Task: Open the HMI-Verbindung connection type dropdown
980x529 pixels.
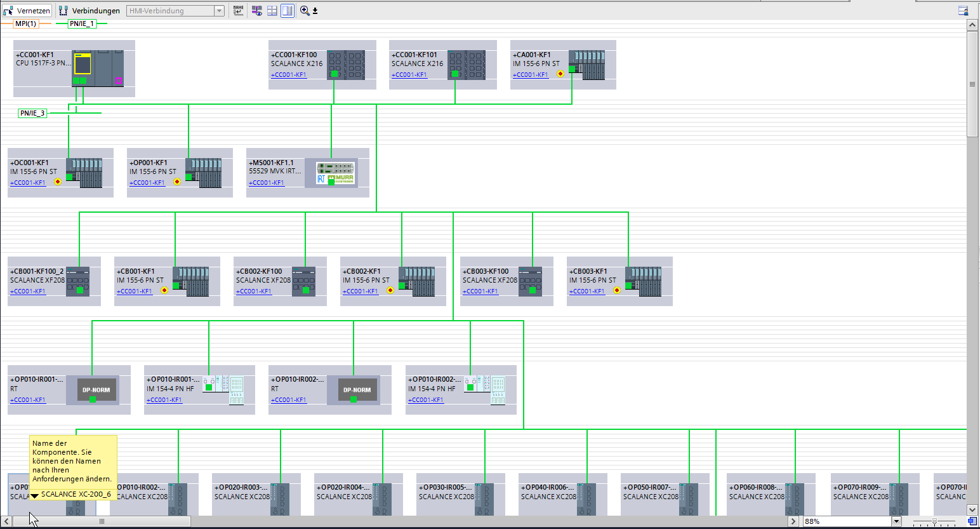Action: [220, 11]
